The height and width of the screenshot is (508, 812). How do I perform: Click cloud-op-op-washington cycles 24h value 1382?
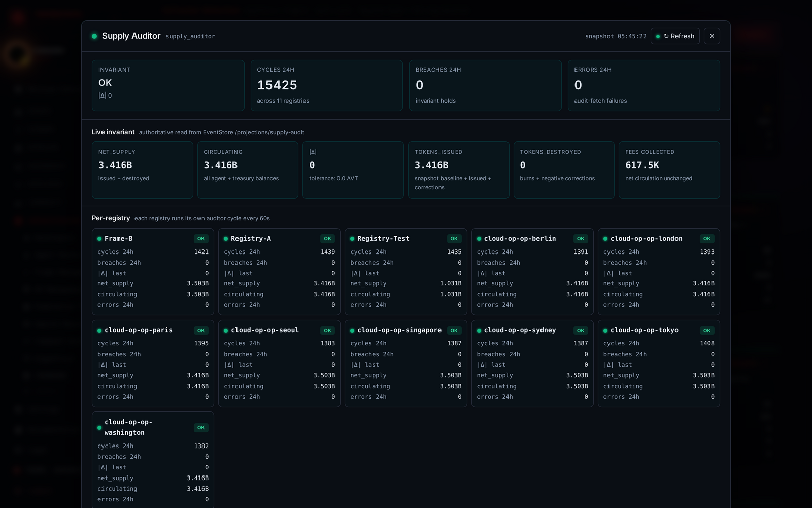201,447
